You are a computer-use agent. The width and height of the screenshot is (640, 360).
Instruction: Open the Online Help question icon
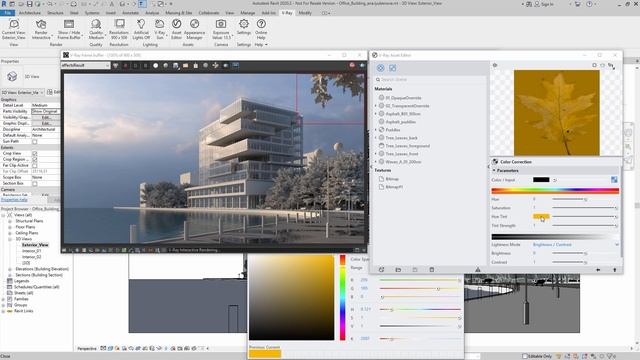(261, 24)
